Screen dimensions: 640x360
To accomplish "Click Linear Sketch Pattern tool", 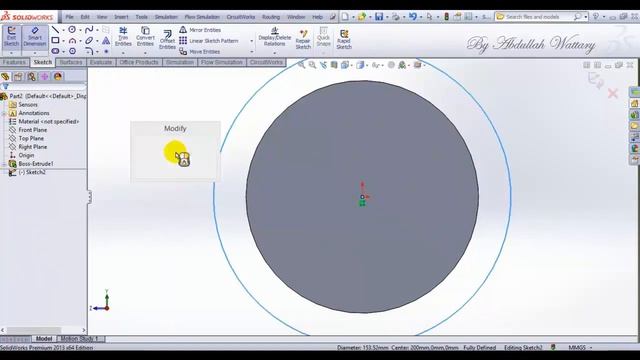I will pos(209,40).
